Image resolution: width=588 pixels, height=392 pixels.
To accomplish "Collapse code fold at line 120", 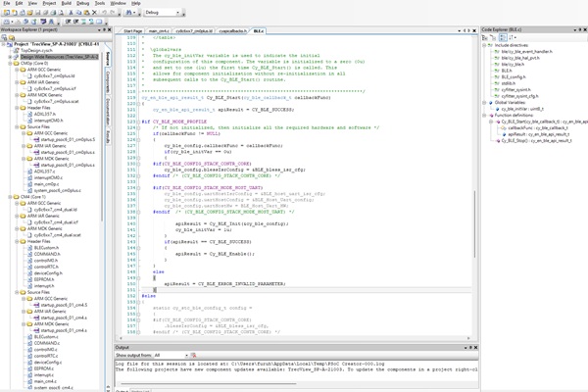I will click(138, 104).
